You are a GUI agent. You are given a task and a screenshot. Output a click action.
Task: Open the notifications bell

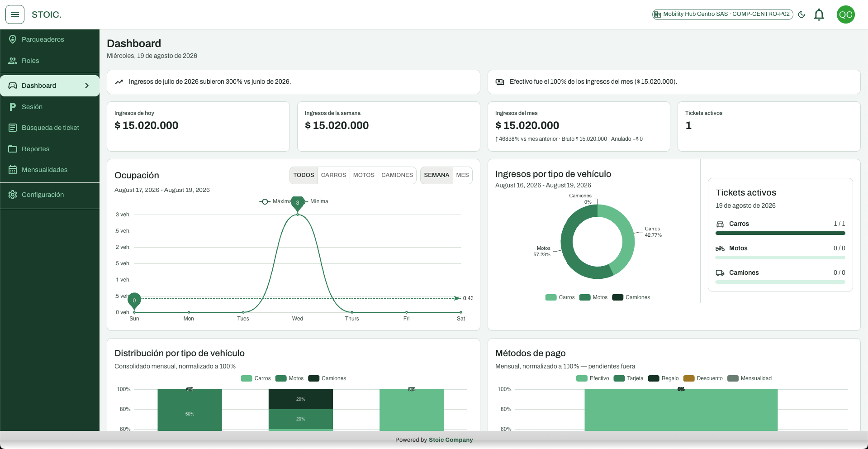[x=819, y=14]
